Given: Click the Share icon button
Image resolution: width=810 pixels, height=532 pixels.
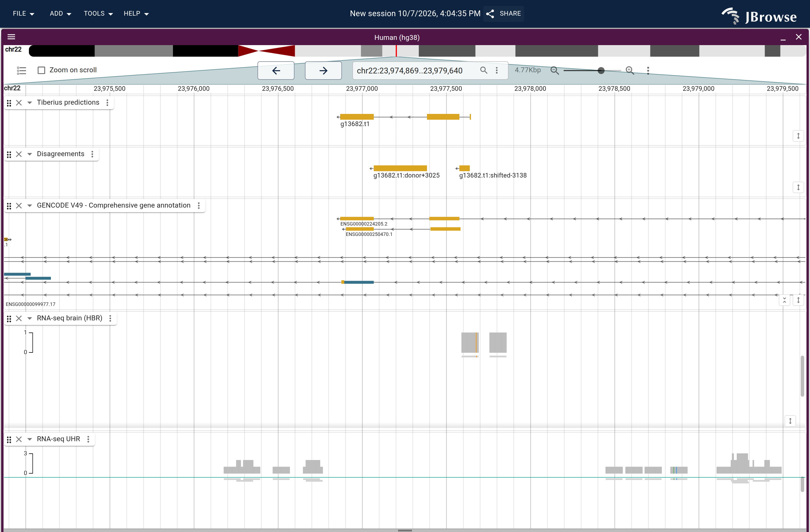Looking at the screenshot, I should point(504,14).
